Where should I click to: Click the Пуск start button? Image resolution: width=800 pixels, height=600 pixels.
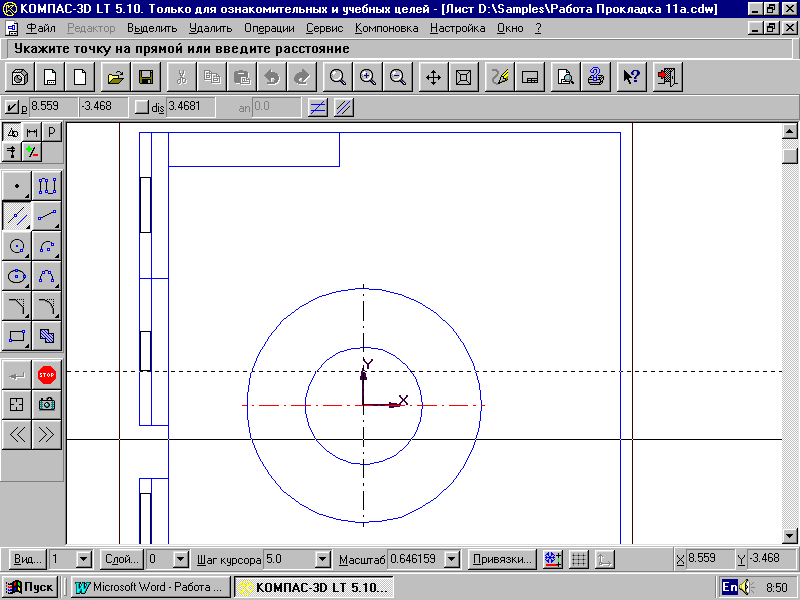30,587
